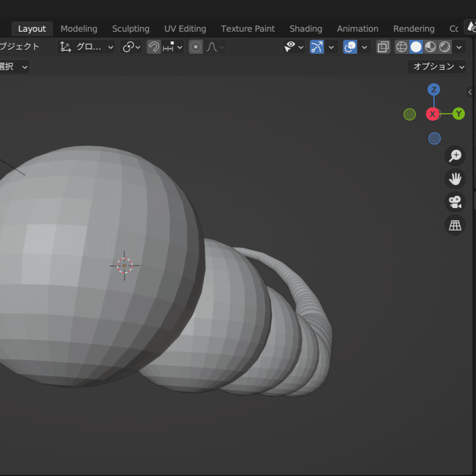476x476 pixels.
Task: Open the 選択 menu
Action: (12, 67)
